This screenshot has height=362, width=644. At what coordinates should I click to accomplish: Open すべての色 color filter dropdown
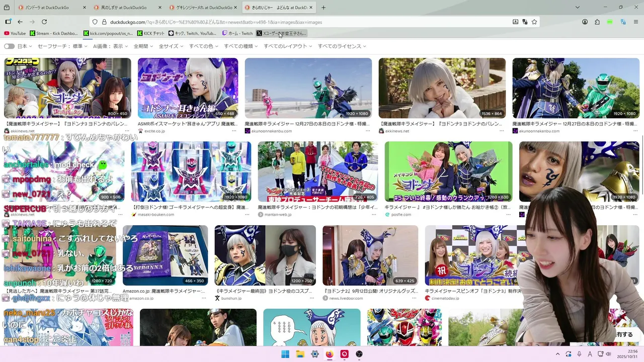204,46
